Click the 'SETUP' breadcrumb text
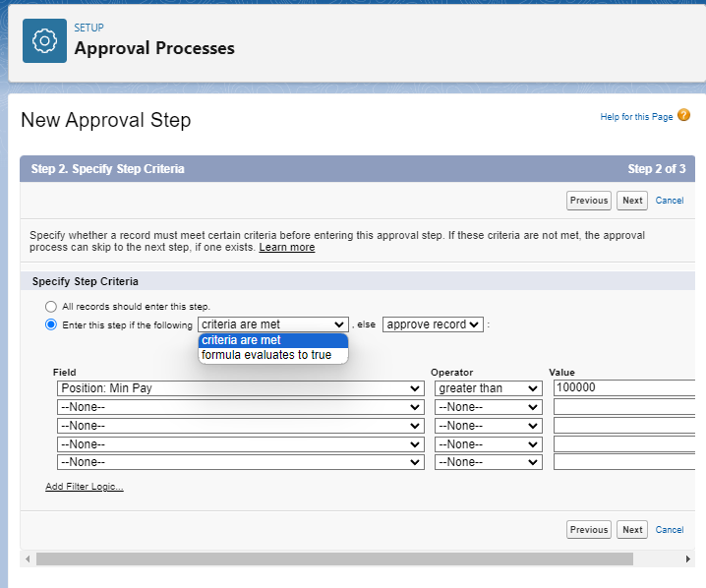 (88, 28)
